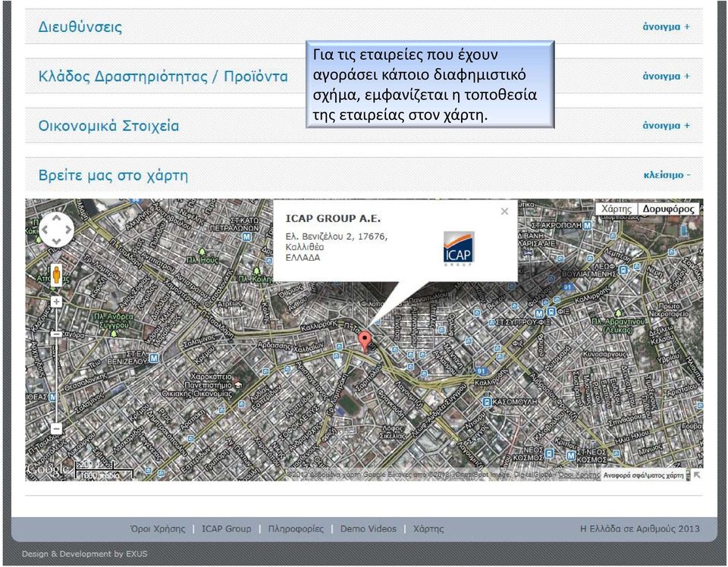The height and width of the screenshot is (567, 728).
Task: Expand Κλάδος Δραστηριότητας / Προϊόντα with άνοιγμα +
Action: tap(667, 76)
